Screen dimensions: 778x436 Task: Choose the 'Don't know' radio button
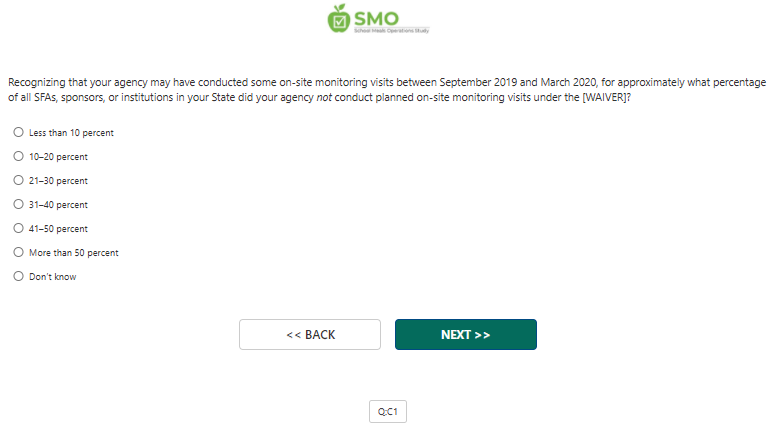(18, 276)
